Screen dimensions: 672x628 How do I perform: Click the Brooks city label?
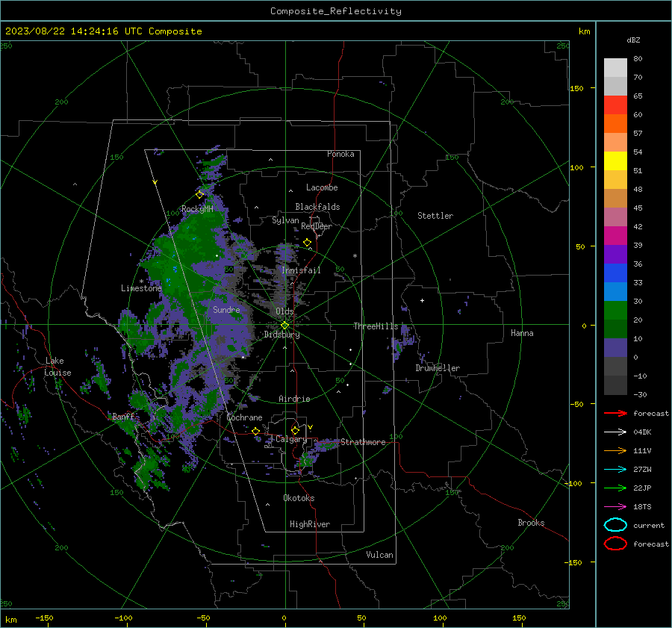[531, 523]
